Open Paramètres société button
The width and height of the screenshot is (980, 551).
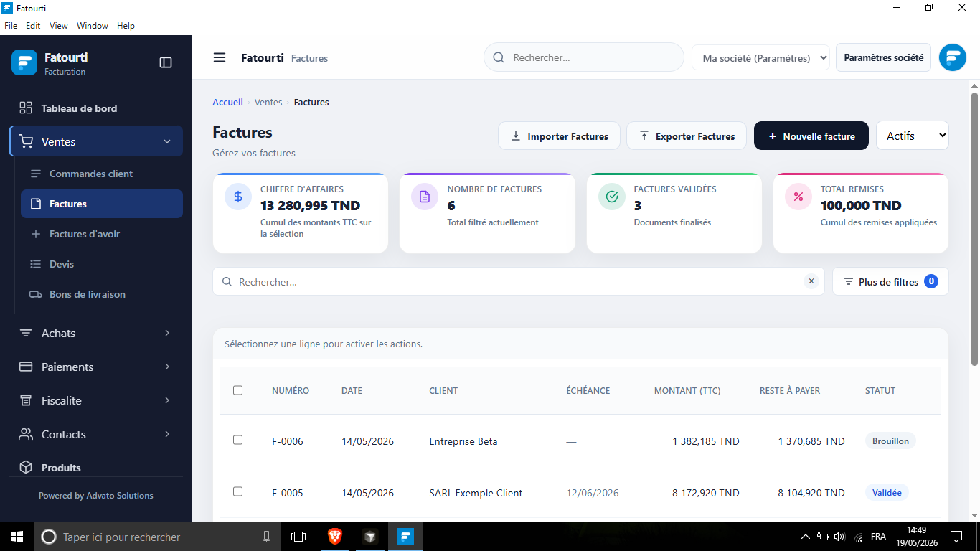tap(883, 57)
